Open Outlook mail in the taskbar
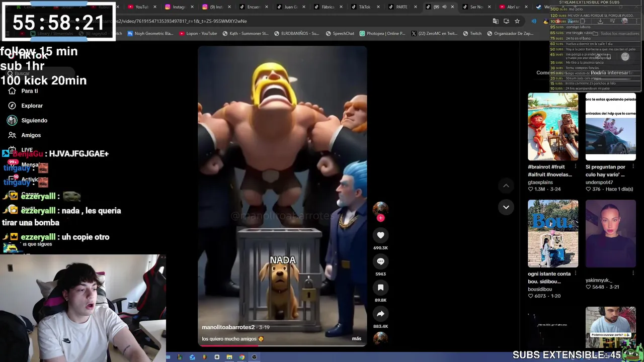Viewport: 644px width, 362px height. pos(192,357)
